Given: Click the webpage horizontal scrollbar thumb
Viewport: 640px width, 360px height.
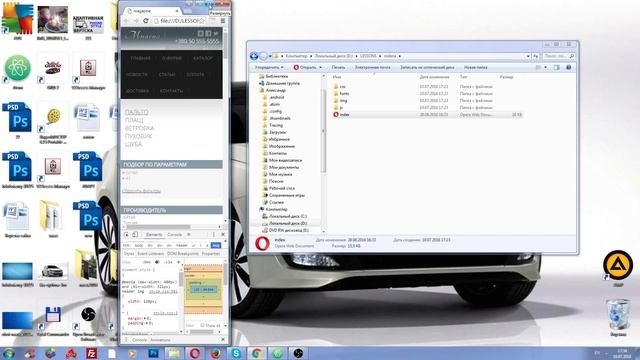Looking at the screenshot, I should click(x=158, y=227).
